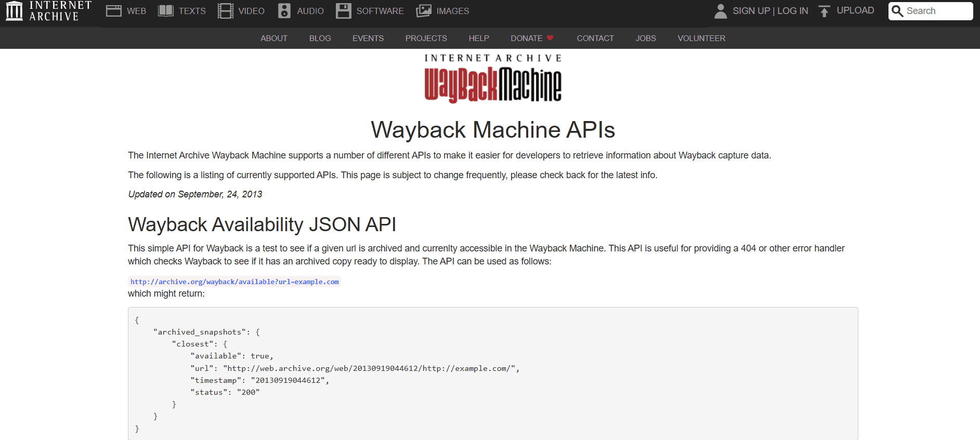Open the SOFTWARE section
Viewport: 980px width, 440px height.
[x=380, y=11]
